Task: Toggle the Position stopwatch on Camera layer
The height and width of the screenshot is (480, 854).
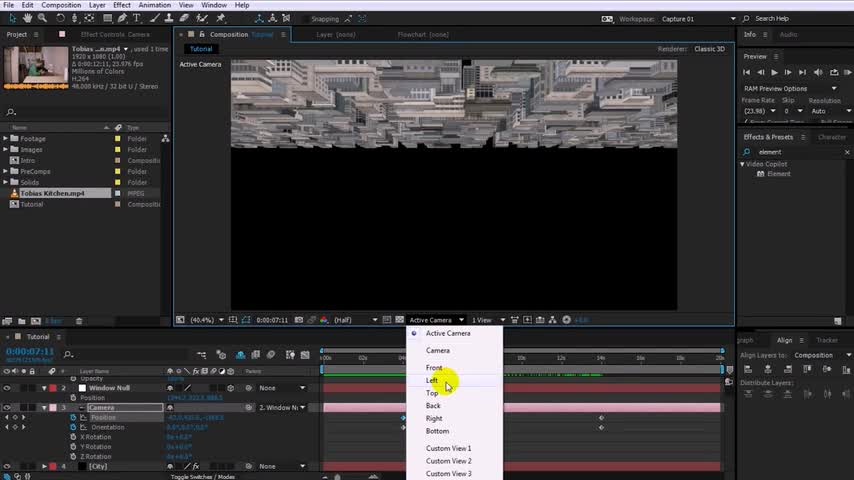Action: pyautogui.click(x=74, y=417)
